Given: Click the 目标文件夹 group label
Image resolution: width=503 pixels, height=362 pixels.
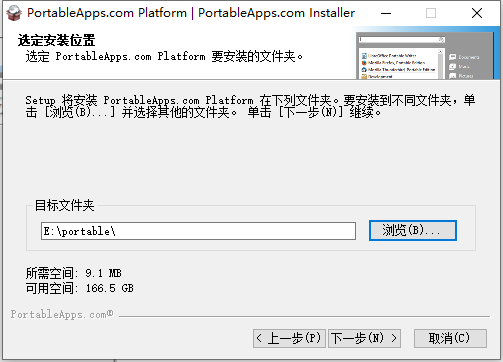Looking at the screenshot, I should click(65, 205).
